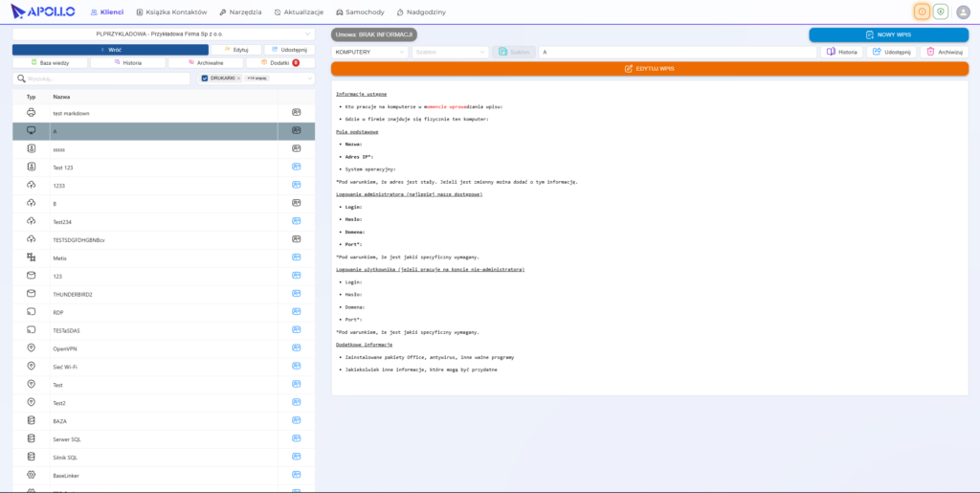Open the KOMPUTERY category dropdown
Viewport: 980px width, 493px height.
(x=370, y=52)
